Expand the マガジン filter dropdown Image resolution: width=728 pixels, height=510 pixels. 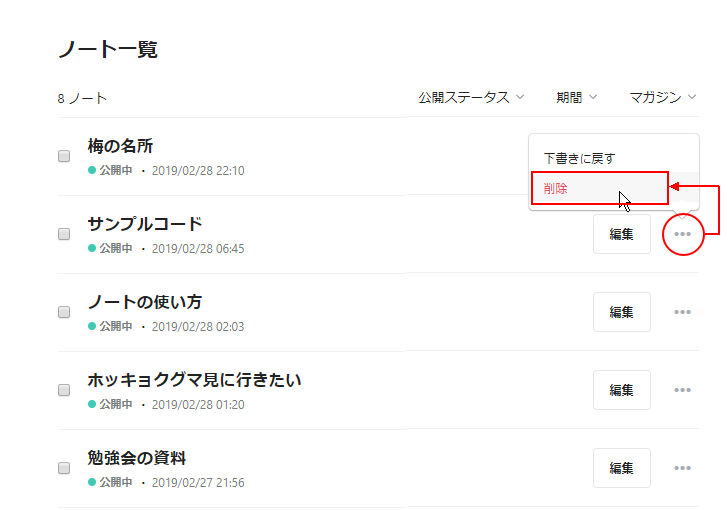pos(663,98)
